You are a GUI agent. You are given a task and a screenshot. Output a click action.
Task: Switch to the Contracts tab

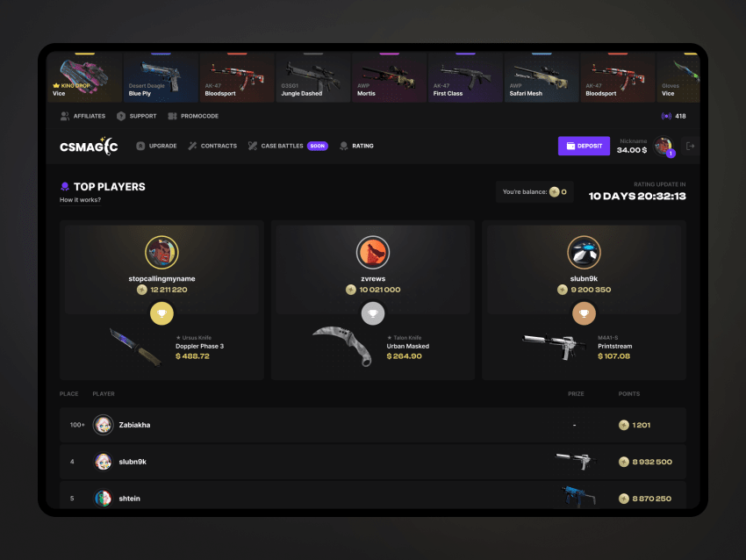[x=212, y=146]
